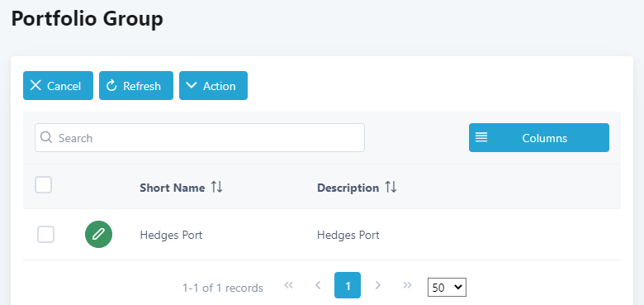
Task: Click the Cancel button
Action: click(58, 85)
